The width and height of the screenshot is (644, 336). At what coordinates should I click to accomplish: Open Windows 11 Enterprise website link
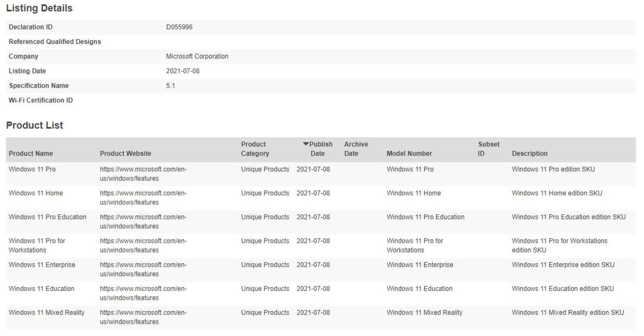(143, 269)
